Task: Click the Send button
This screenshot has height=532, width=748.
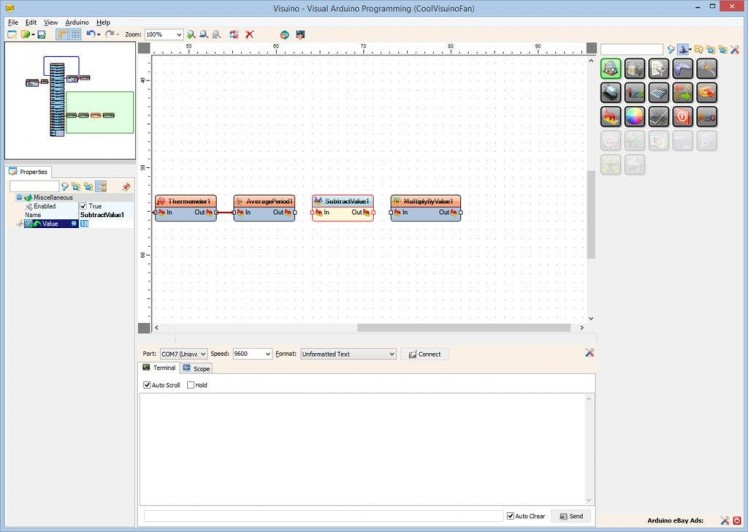Action: 570,516
